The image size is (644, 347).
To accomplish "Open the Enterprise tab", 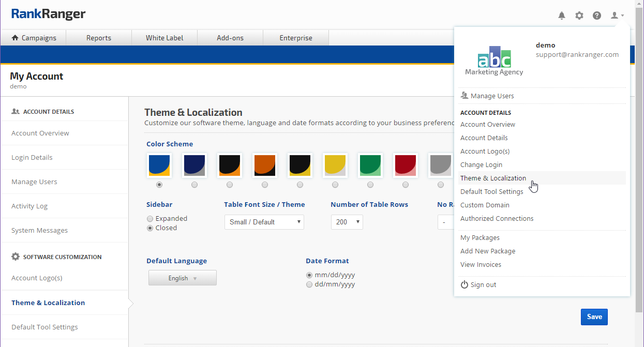I will tap(296, 38).
